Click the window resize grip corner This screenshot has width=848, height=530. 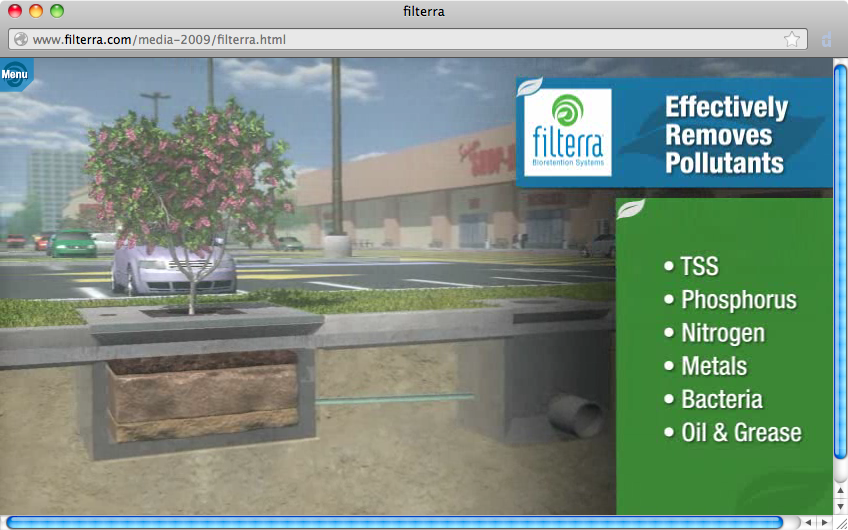[x=840, y=522]
